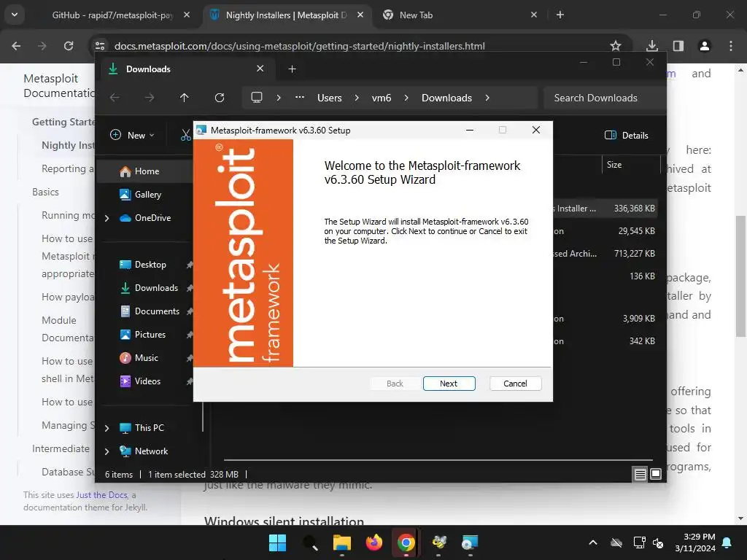This screenshot has width=747, height=560.
Task: Open a new Chrome tab
Action: click(560, 15)
